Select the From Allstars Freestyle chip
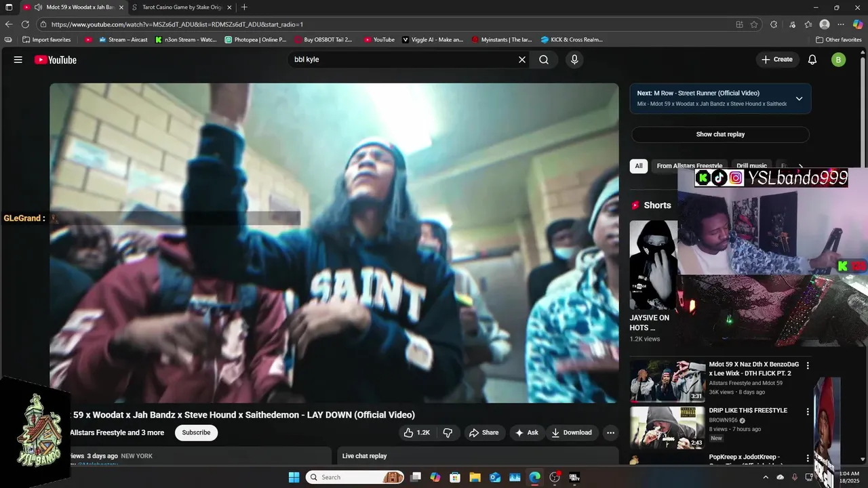 coord(690,165)
